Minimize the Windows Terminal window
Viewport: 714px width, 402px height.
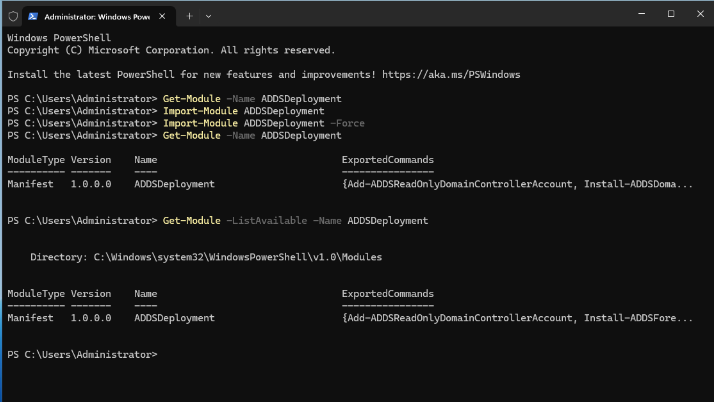tap(641, 14)
